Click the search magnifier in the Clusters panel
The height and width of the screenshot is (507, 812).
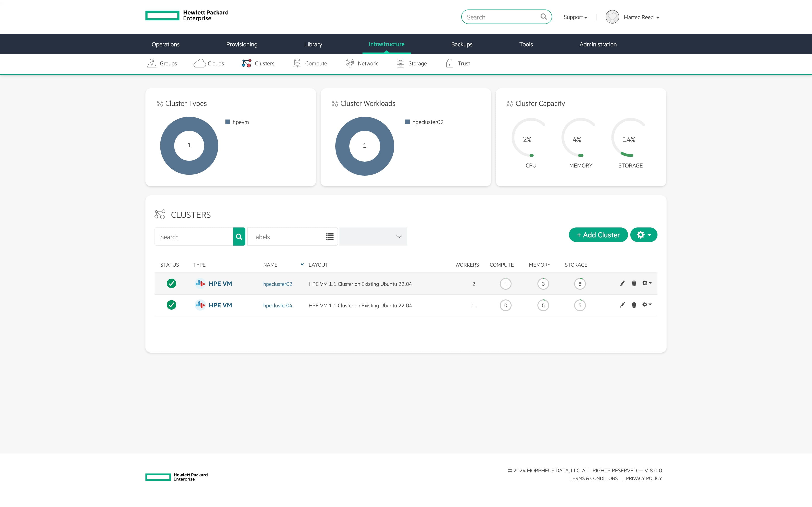coord(239,236)
